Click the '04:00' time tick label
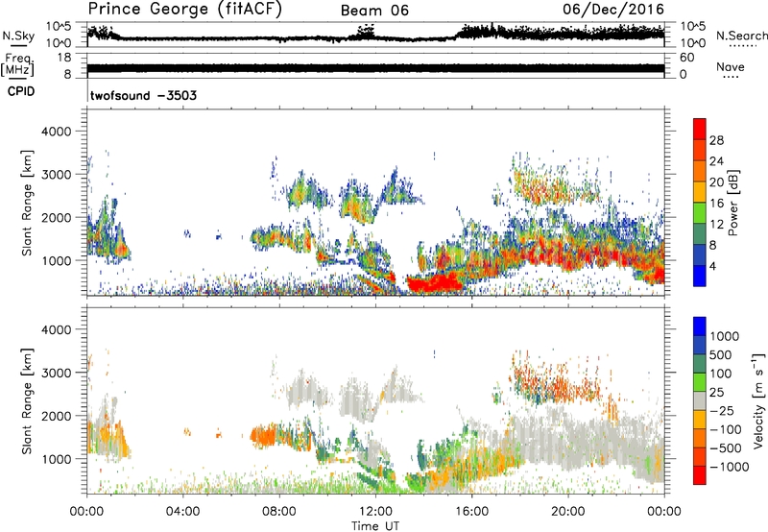The image size is (768, 532). [x=182, y=512]
